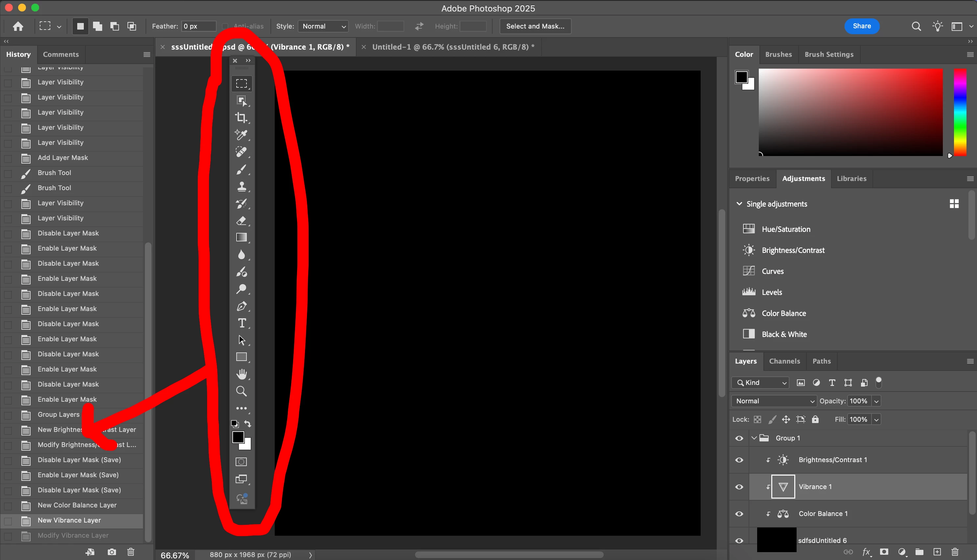
Task: Select the Crop tool
Action: click(x=241, y=117)
